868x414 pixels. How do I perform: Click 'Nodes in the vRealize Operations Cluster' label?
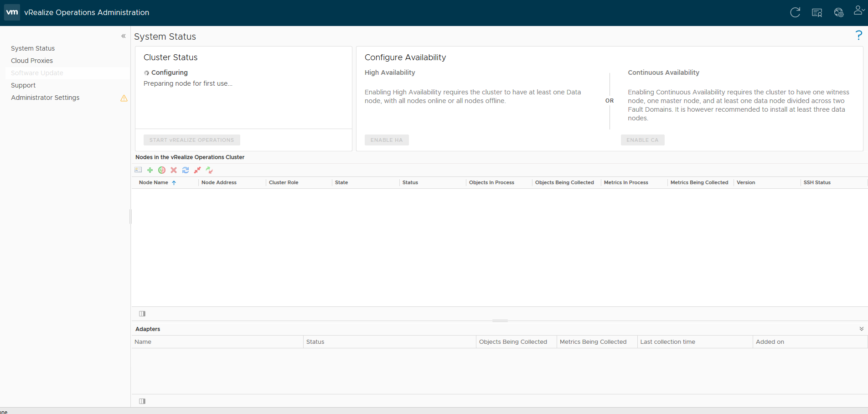click(190, 157)
